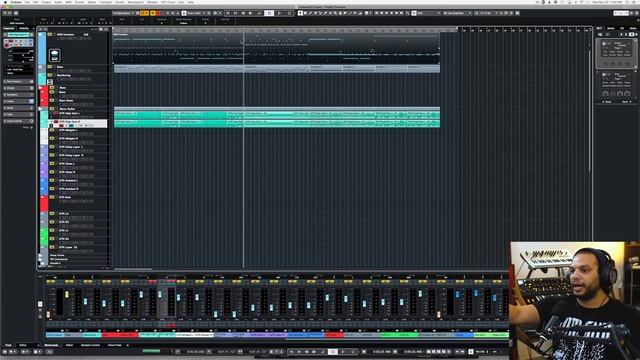Image resolution: width=640 pixels, height=360 pixels.
Task: Click Stop in the lower transport bar
Action: point(333,351)
